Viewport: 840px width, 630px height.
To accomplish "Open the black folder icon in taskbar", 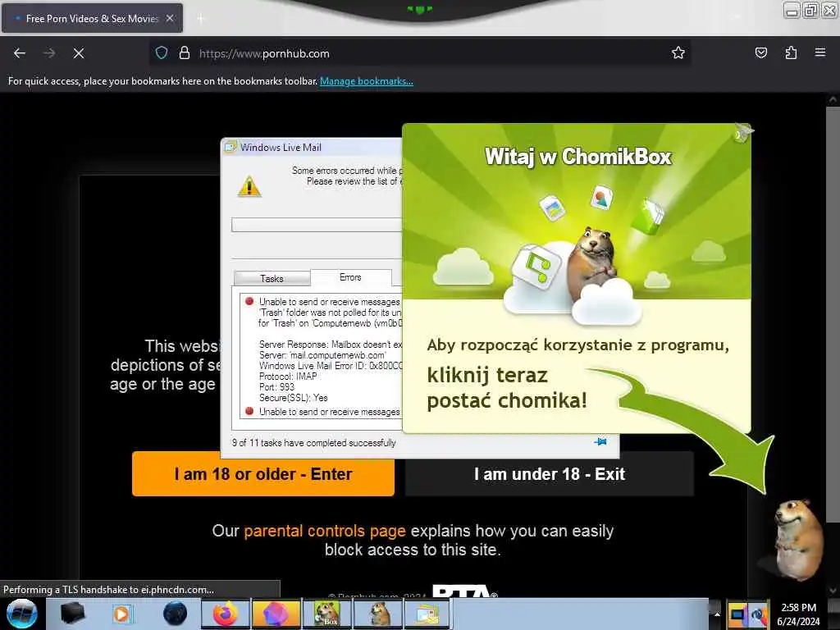I will pyautogui.click(x=73, y=614).
